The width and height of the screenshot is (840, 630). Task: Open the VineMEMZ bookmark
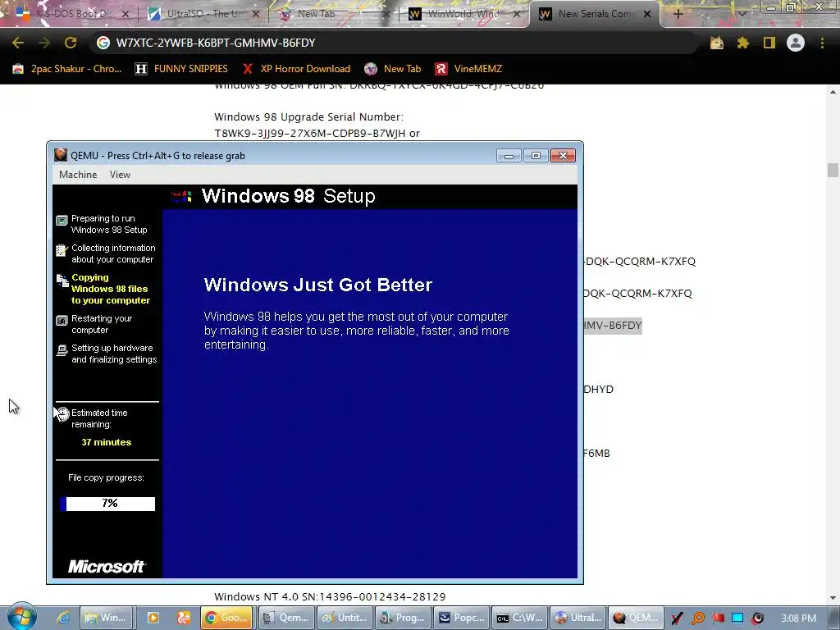(x=469, y=69)
